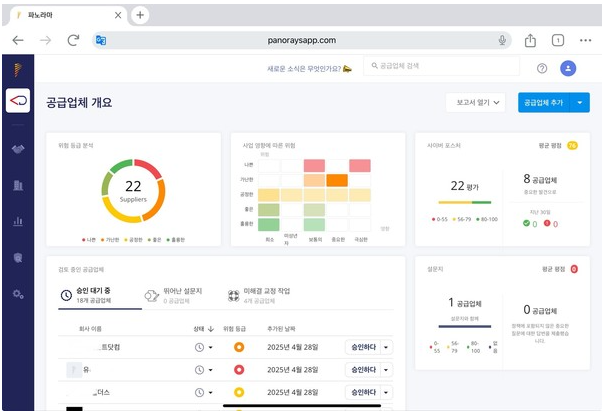Click the browser share icon
The image size is (607, 417).
coord(531,40)
